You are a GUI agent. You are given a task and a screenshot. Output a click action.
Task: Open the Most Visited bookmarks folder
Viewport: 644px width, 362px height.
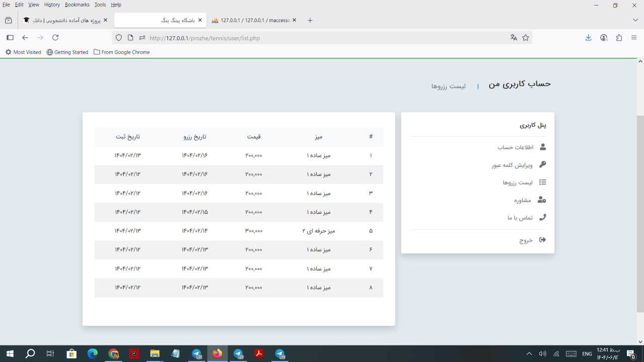coord(23,52)
